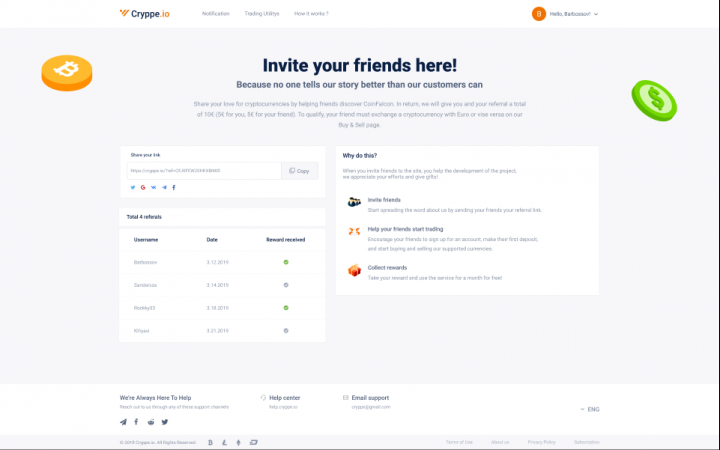
Task: Open the Notification menu item
Action: [x=215, y=14]
